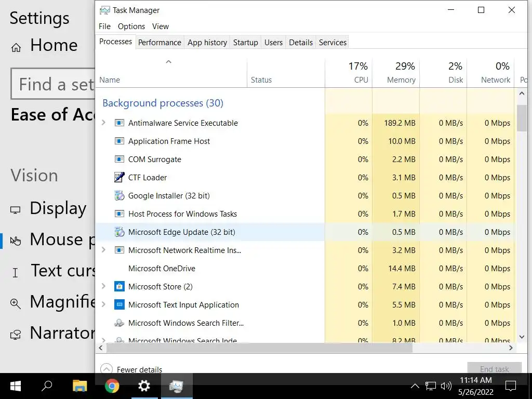The image size is (532, 399).
Task: Click the End task button
Action: point(495,369)
